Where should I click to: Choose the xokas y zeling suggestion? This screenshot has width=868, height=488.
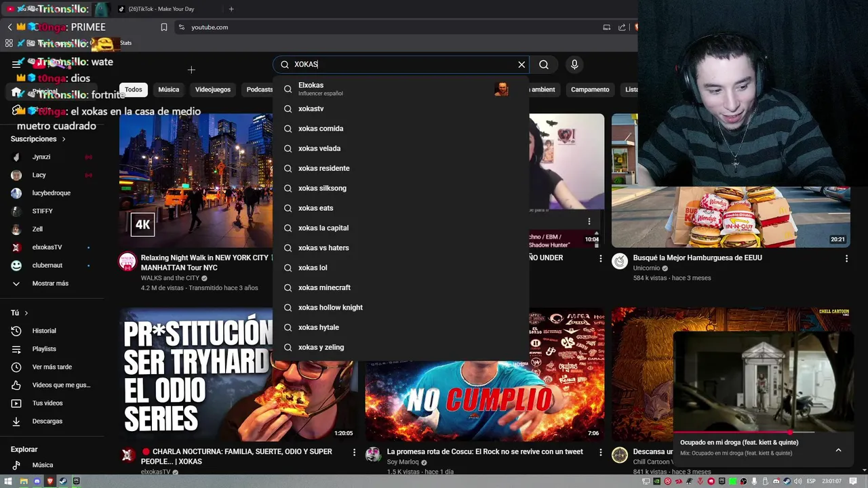point(401,347)
